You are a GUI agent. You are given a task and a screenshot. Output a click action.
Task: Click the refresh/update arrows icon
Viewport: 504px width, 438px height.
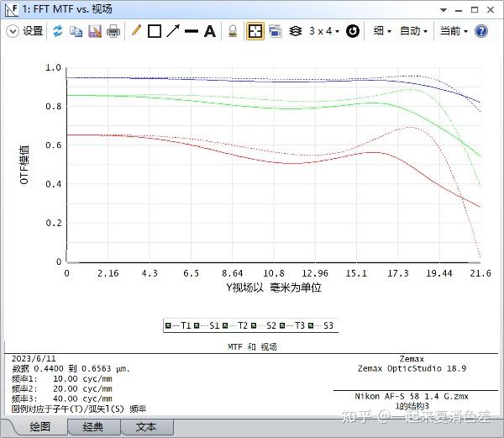coord(58,31)
